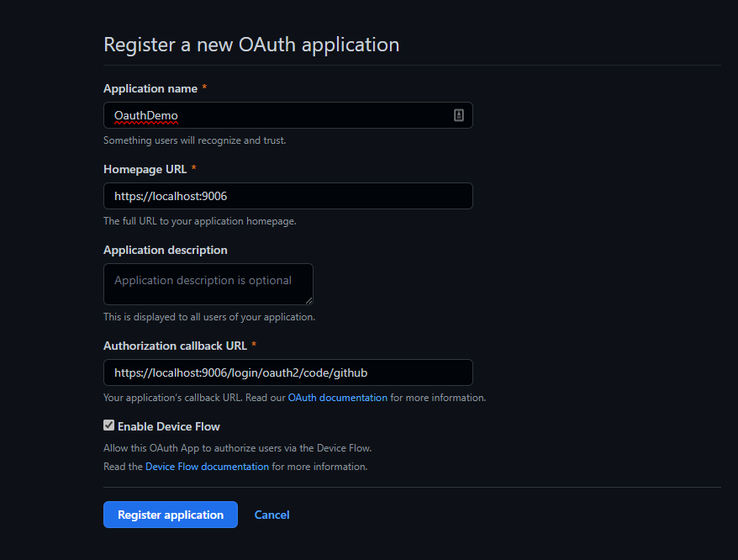Image resolution: width=738 pixels, height=560 pixels.
Task: Click into the Homepage URL input field
Action: 288,196
